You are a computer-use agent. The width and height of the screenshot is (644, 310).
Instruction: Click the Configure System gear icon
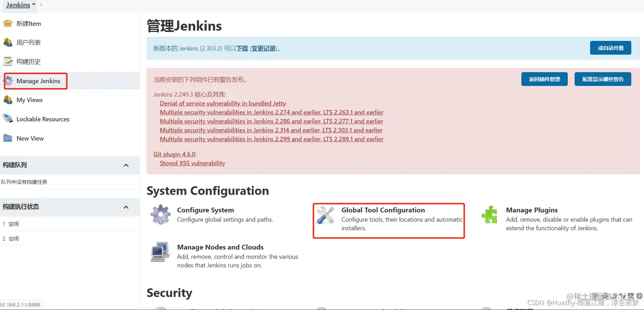tap(161, 214)
